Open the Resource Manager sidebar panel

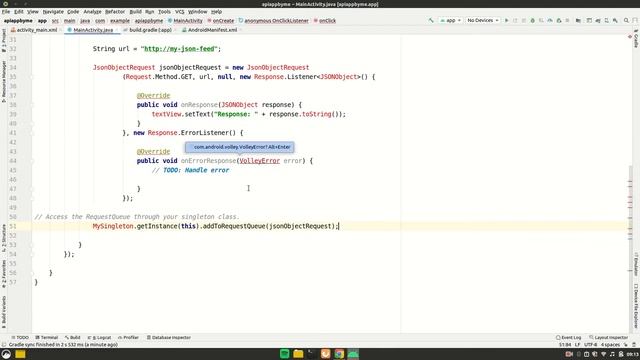(x=4, y=82)
